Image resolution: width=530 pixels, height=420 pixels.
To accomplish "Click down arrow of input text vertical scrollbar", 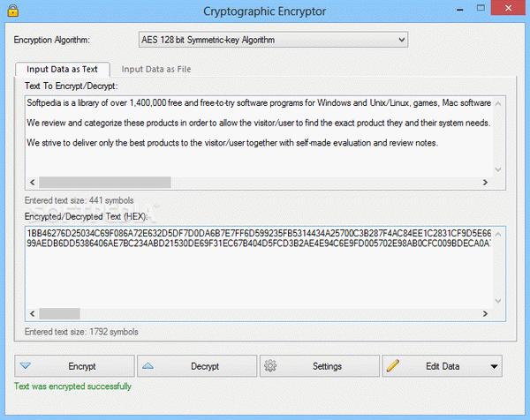I will pos(498,169).
